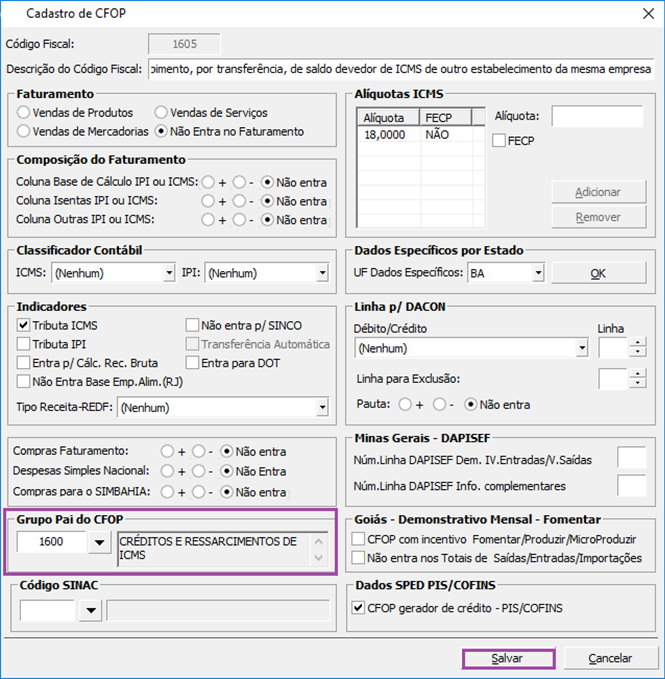665x679 pixels.
Task: Click the Descrição do Código Fiscal field
Action: (x=400, y=69)
